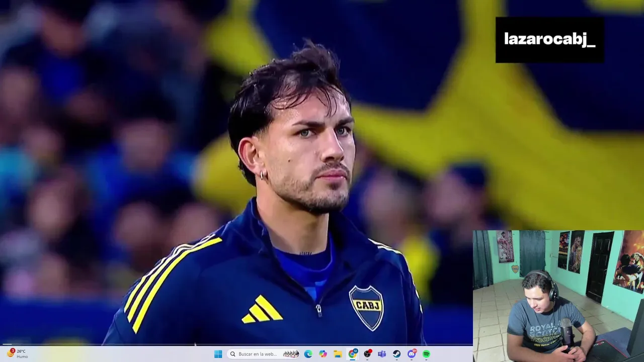644x362 pixels.
Task: Click the streamer webcam overlay
Action: pos(558,296)
